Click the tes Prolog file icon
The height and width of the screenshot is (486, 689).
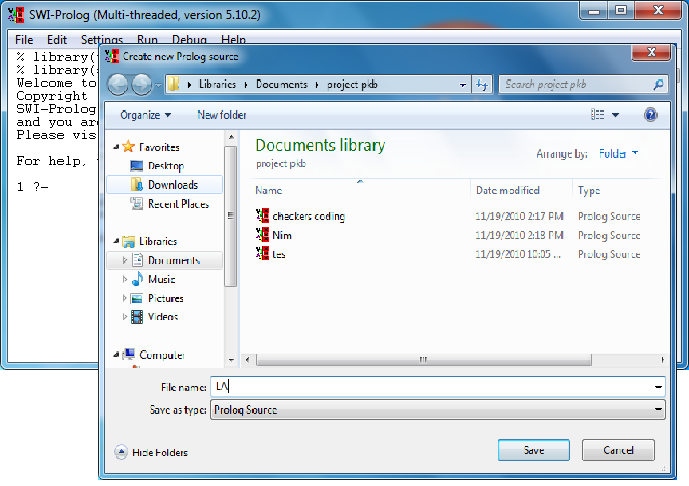click(x=262, y=253)
